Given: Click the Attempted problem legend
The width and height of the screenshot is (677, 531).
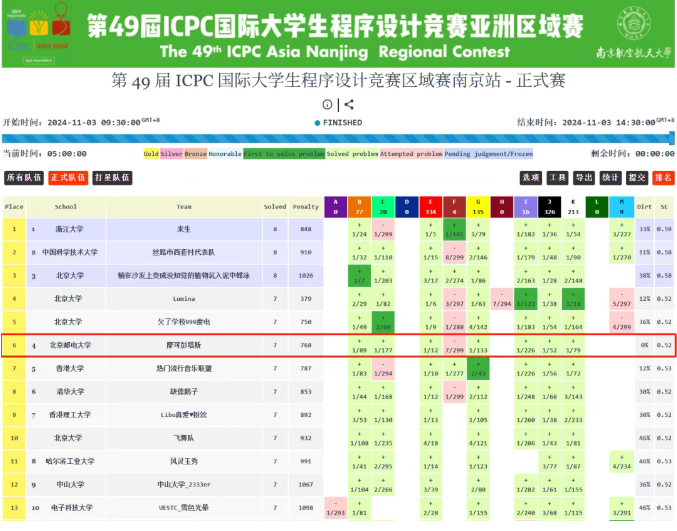Looking at the screenshot, I should pyautogui.click(x=411, y=154).
